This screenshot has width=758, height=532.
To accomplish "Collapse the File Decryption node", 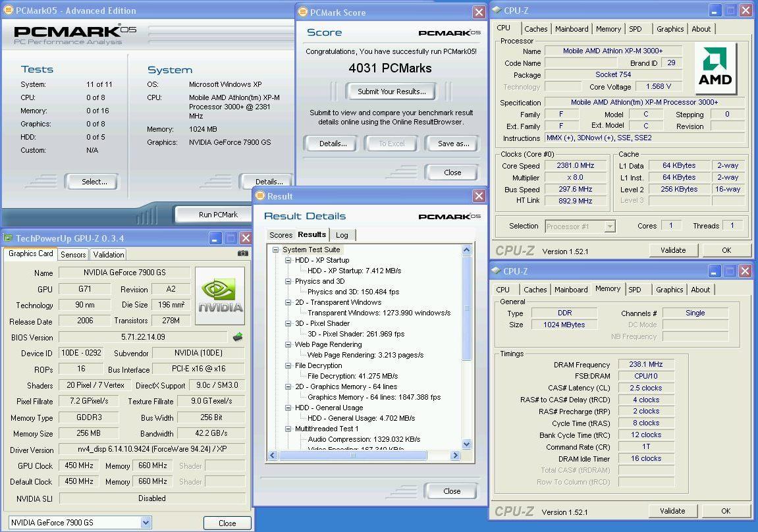I will click(x=288, y=366).
